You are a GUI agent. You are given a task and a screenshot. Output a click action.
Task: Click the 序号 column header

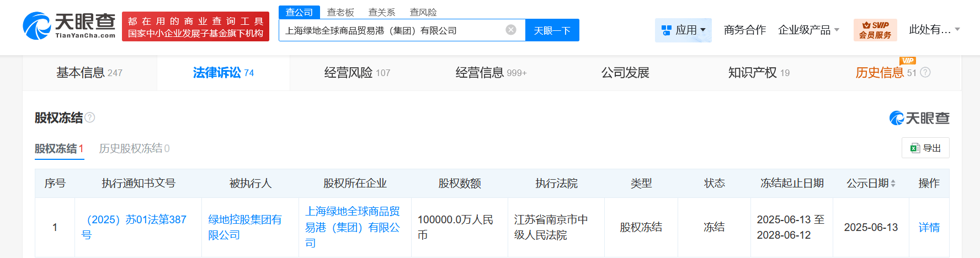pyautogui.click(x=55, y=183)
